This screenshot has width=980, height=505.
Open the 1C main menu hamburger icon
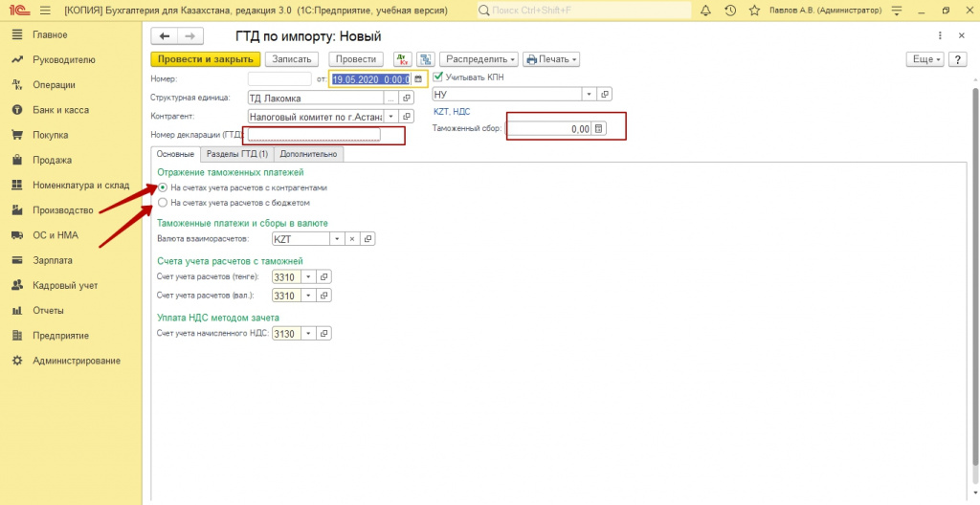[45, 10]
